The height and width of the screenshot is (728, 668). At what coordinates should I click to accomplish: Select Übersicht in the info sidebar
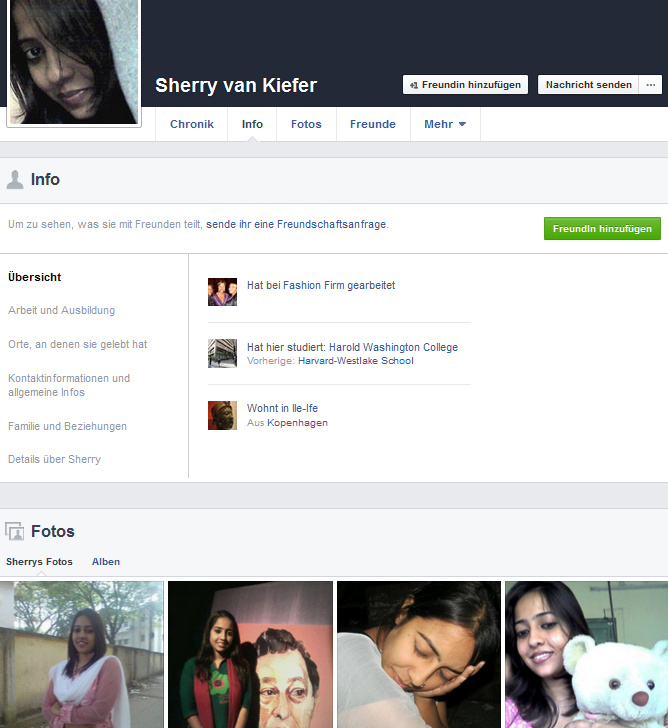point(35,277)
